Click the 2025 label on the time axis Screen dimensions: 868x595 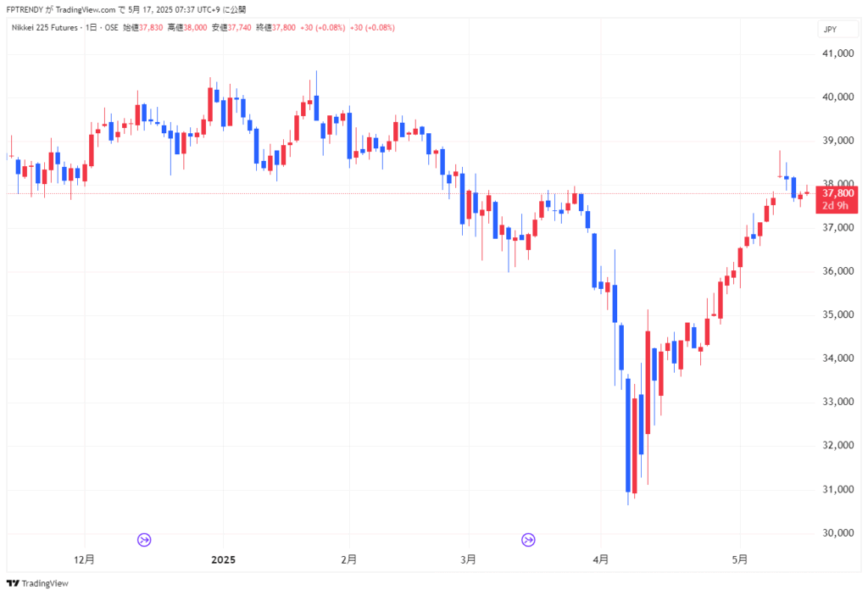pos(223,559)
